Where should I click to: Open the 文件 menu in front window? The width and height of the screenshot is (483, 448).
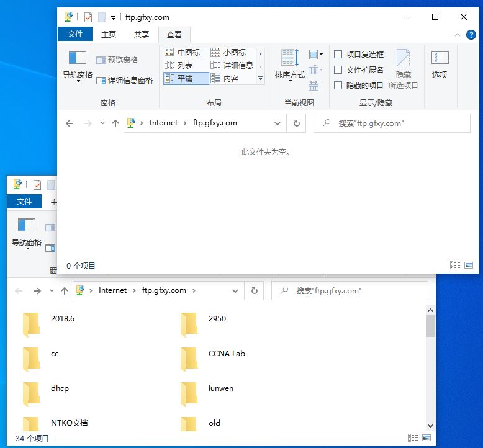tap(75, 34)
